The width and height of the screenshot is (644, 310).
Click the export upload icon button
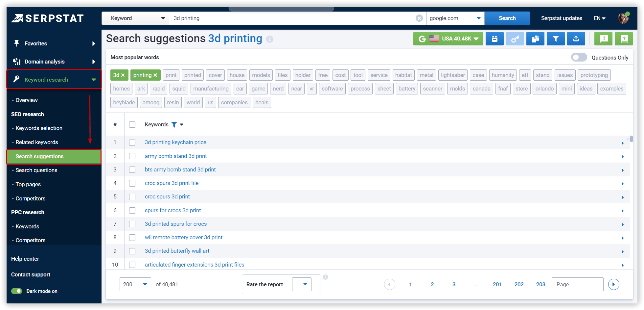click(x=576, y=39)
